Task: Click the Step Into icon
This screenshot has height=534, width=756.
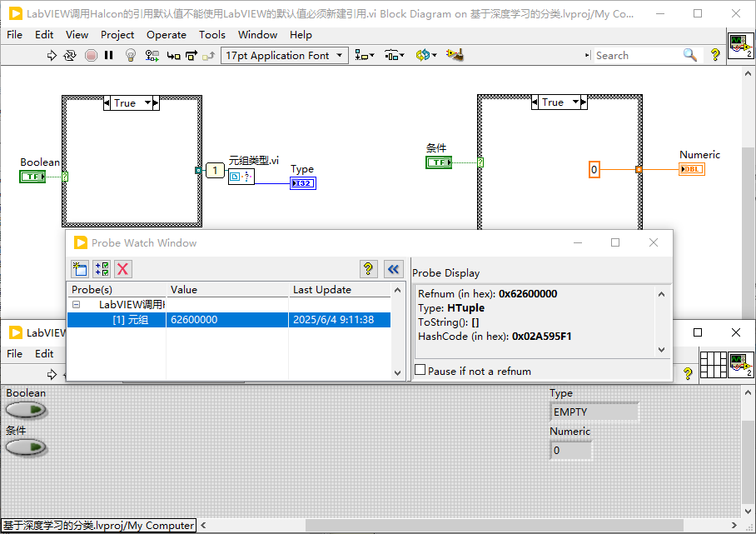Action: click(x=173, y=56)
